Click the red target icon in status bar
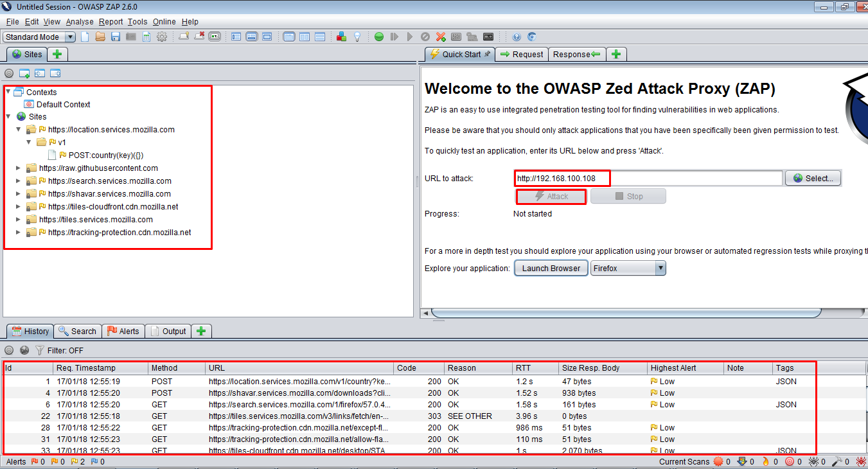Image resolution: width=868 pixels, height=469 pixels. tap(790, 461)
